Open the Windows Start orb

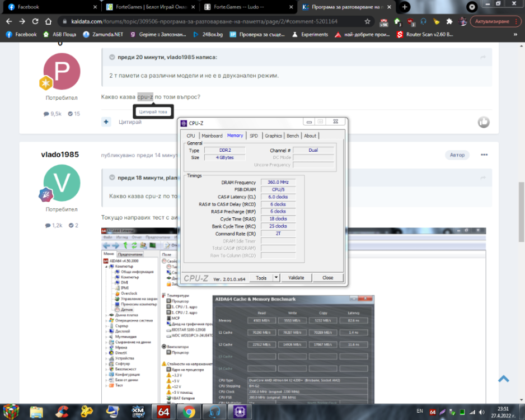pyautogui.click(x=11, y=412)
